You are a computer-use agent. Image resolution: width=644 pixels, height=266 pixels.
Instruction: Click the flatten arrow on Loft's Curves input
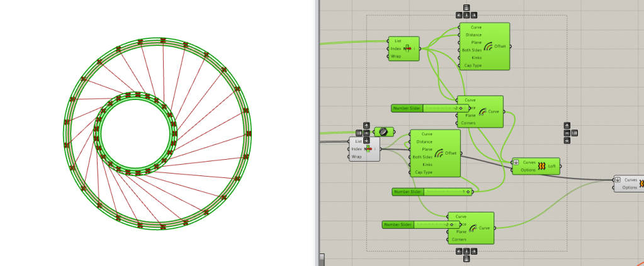tap(517, 162)
